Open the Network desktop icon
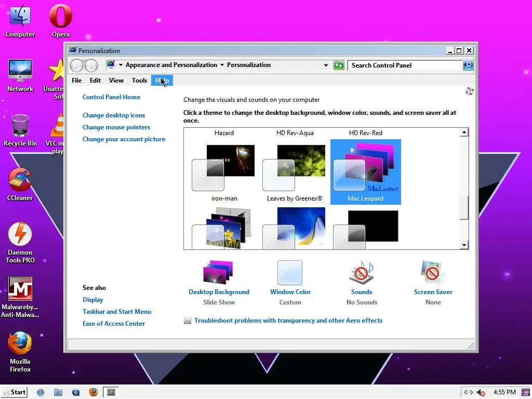 pos(20,75)
